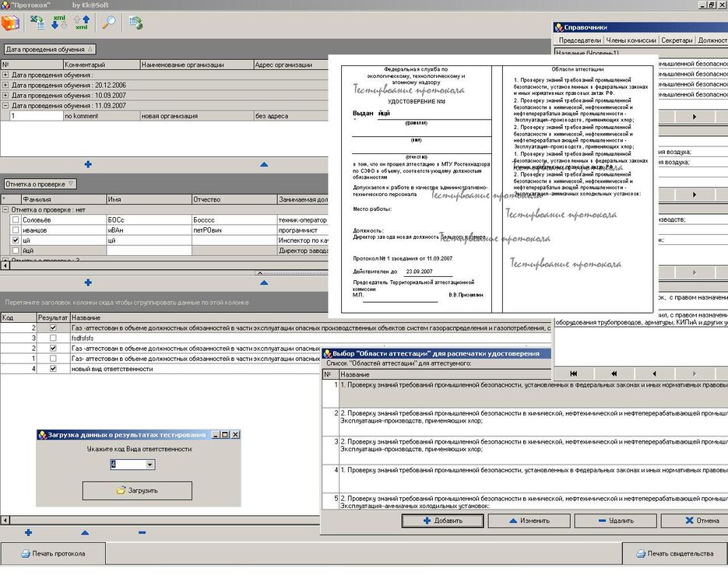The width and height of the screenshot is (728, 582).
Task: Click left arrow of results grid horizontal scrollbar
Action: 5,520
